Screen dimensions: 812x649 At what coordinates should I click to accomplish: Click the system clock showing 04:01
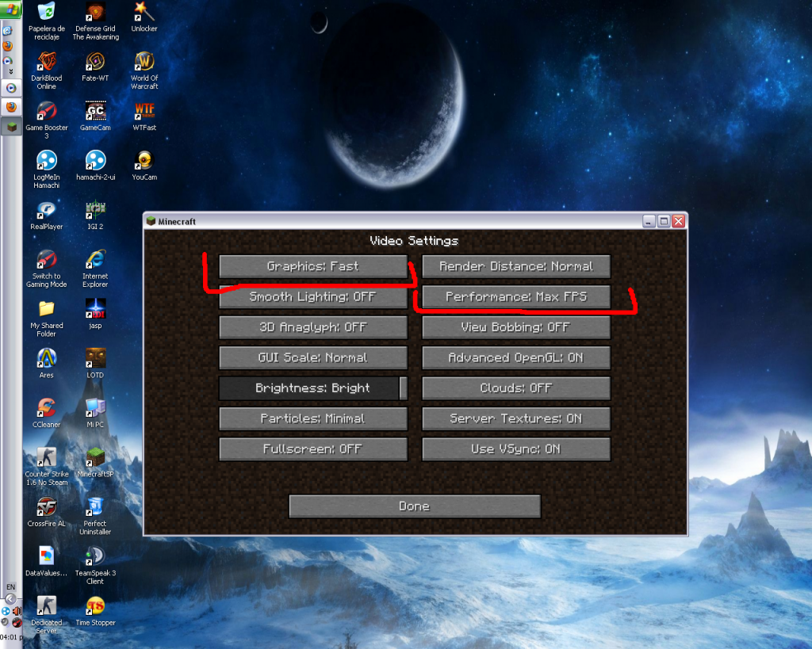pos(11,637)
